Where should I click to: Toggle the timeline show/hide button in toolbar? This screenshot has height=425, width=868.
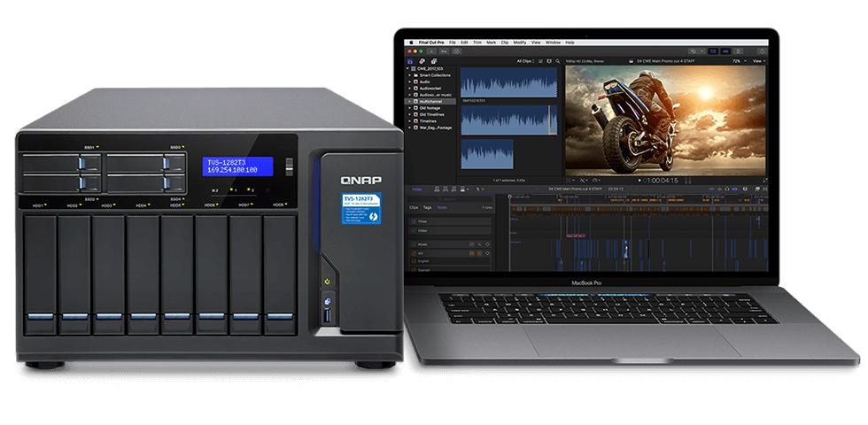725,51
